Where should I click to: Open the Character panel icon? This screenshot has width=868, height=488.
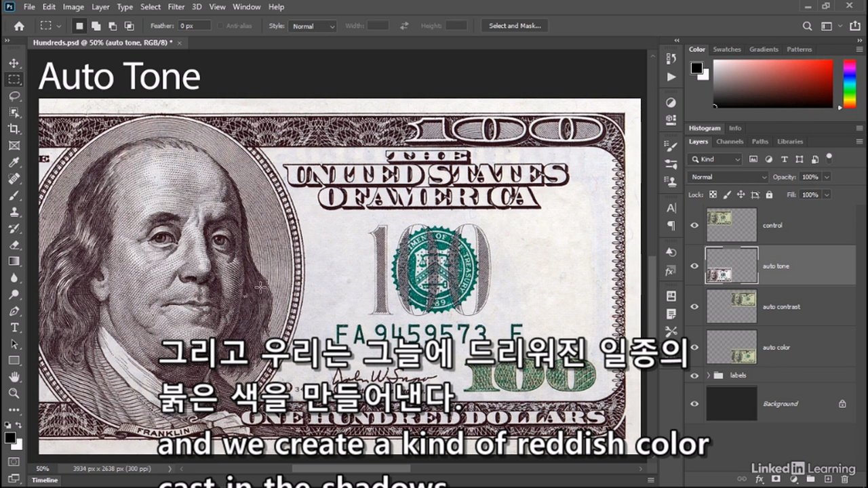tap(671, 208)
